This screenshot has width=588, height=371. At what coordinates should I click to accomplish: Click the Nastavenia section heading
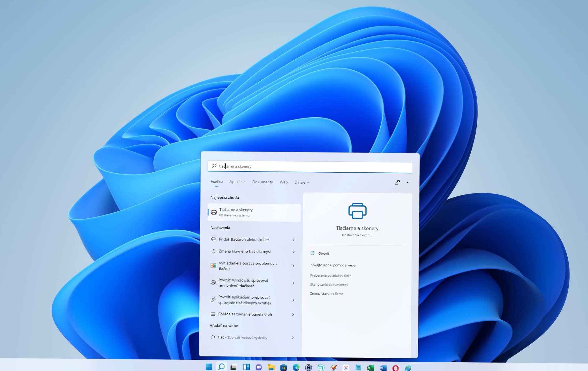pos(220,228)
